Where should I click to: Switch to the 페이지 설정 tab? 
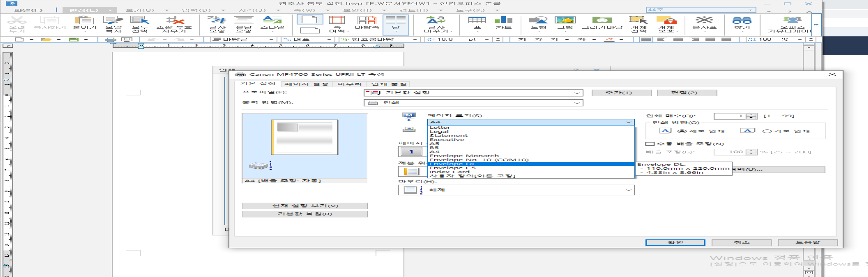[306, 84]
